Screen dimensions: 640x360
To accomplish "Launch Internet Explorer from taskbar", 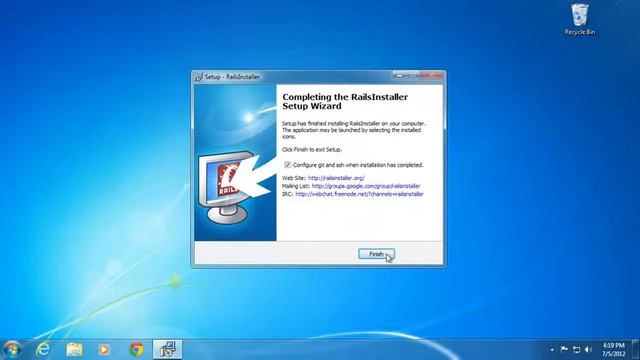I will (43, 350).
